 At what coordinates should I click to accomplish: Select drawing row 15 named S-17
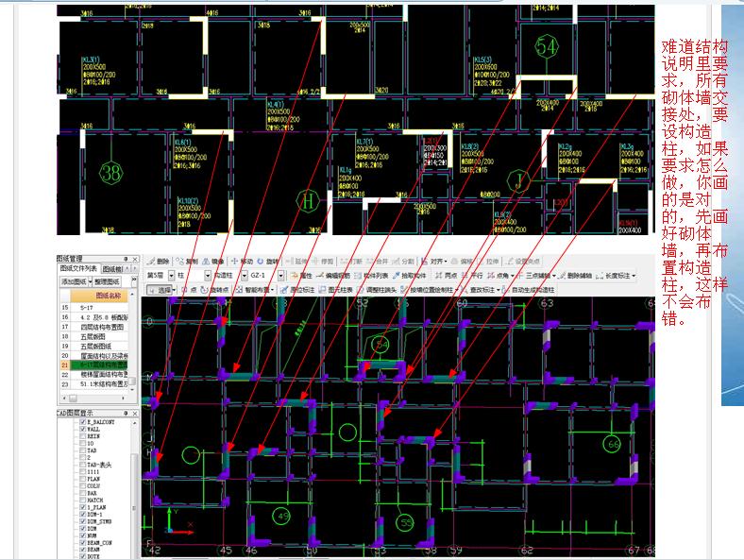coord(94,308)
